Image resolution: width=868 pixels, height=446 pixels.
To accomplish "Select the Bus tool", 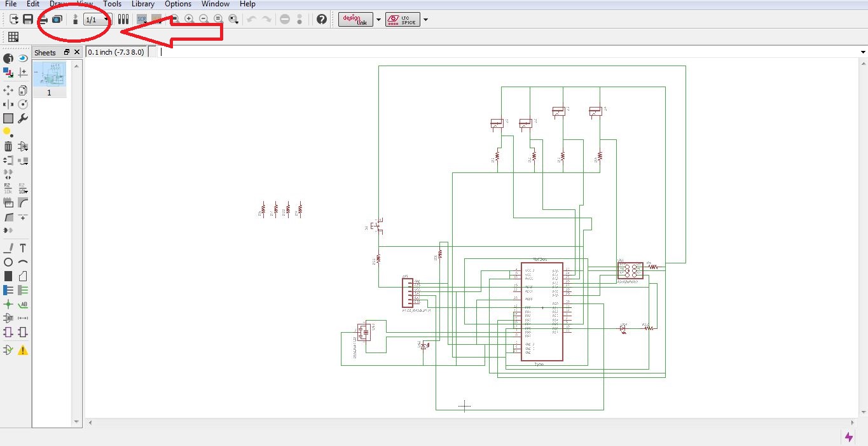I will (8, 290).
